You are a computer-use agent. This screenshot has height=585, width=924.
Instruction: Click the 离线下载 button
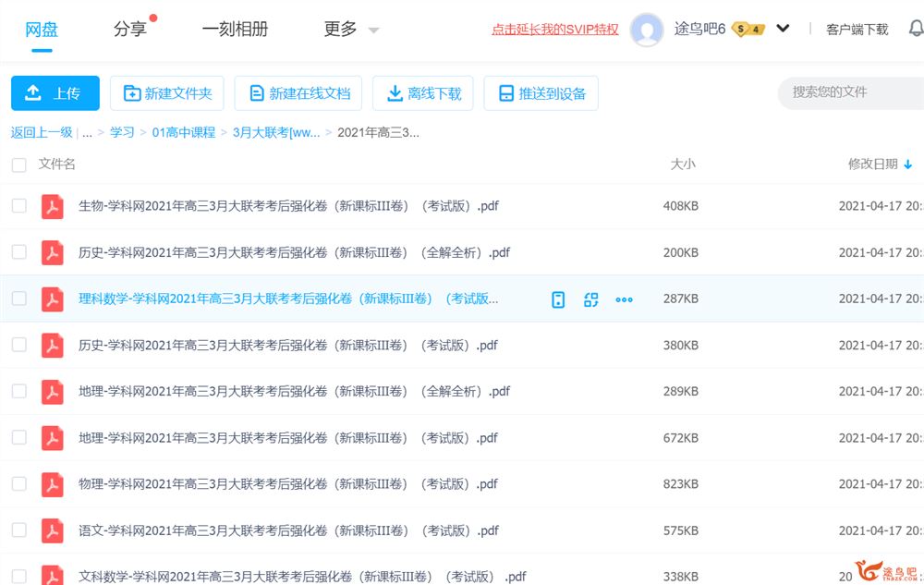(x=422, y=93)
